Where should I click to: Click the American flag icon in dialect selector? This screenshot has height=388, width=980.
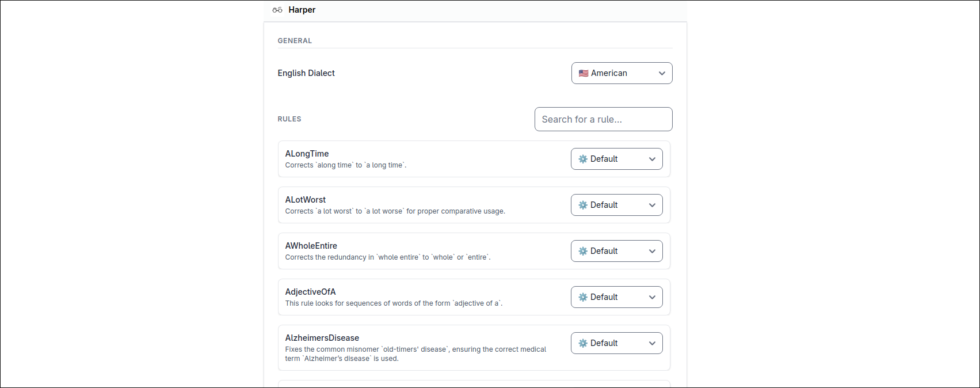click(x=584, y=73)
